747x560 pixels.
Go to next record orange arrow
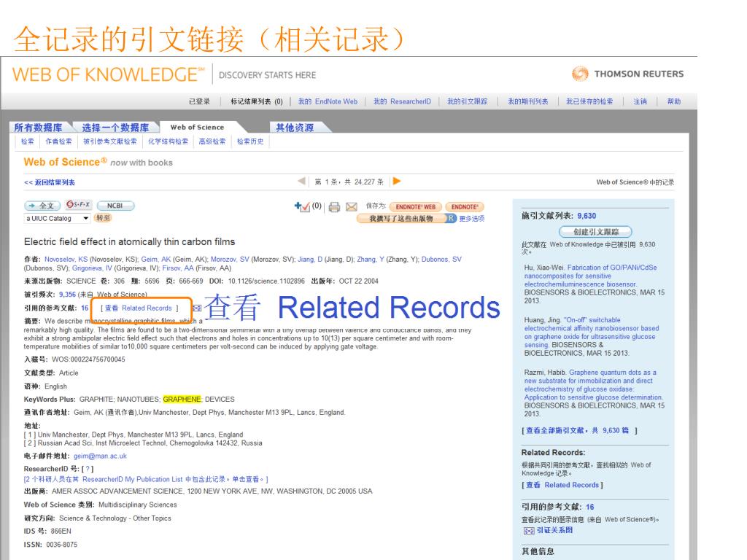point(396,181)
